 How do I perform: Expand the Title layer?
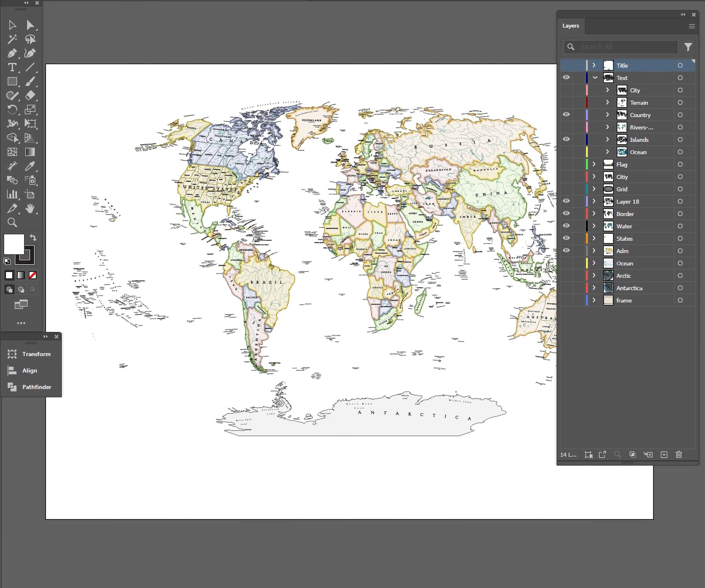(594, 65)
